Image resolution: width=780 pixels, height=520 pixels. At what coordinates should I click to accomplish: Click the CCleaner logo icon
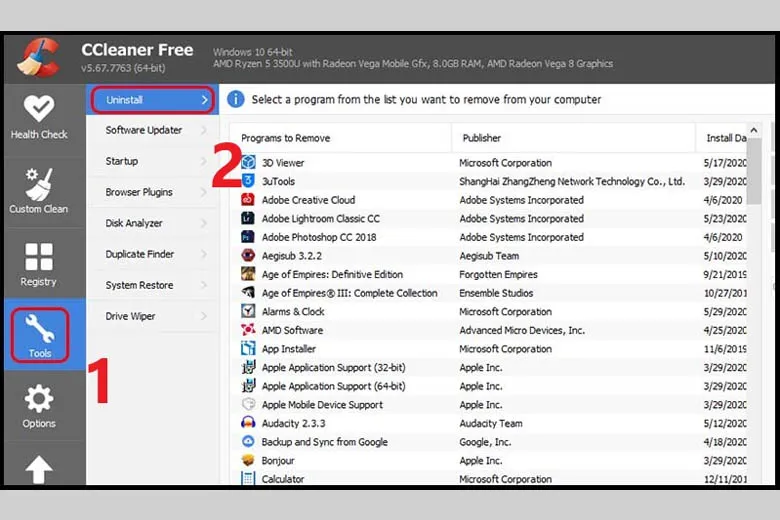[39, 57]
